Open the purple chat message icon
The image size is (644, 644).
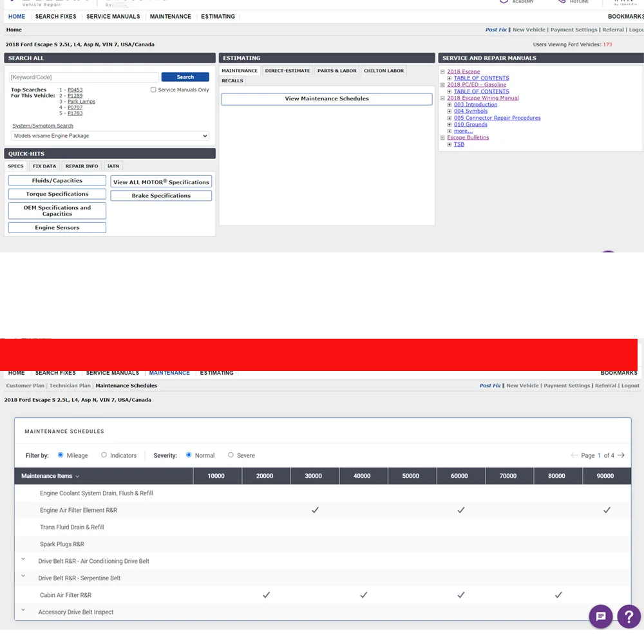coord(600,616)
